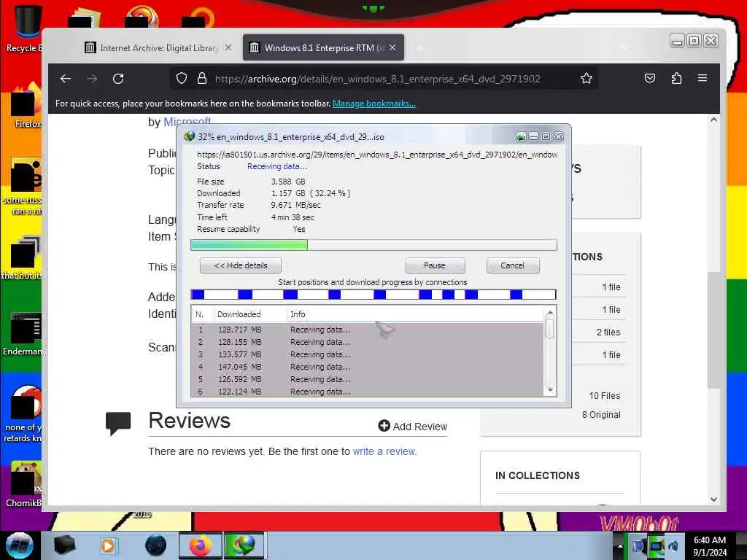
Task: Show hidden tray icons arrow
Action: 620,545
